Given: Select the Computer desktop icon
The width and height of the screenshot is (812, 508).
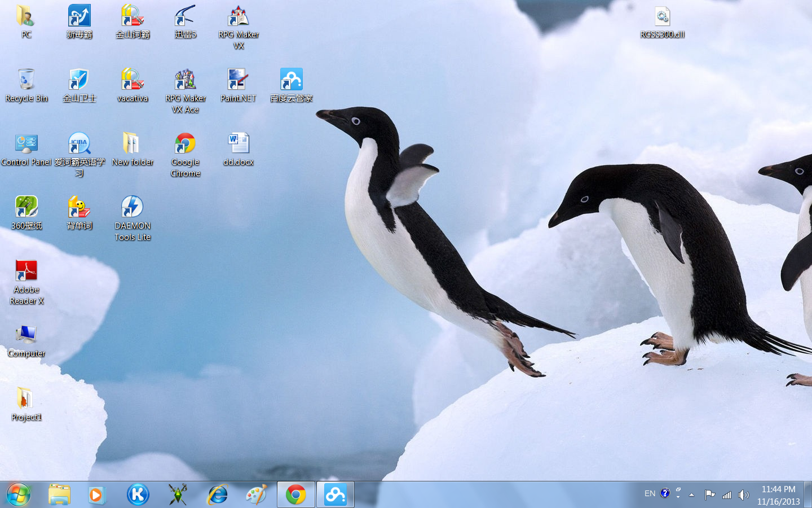Looking at the screenshot, I should (27, 341).
